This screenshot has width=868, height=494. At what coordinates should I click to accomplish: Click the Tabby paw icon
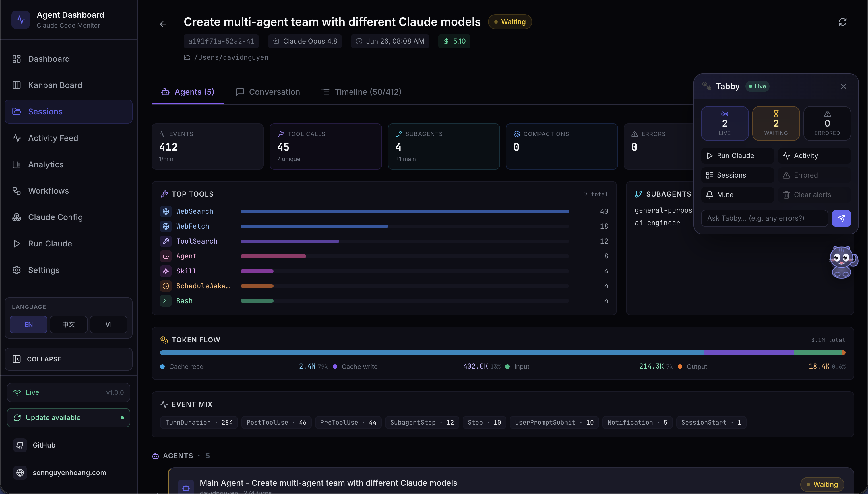(707, 86)
